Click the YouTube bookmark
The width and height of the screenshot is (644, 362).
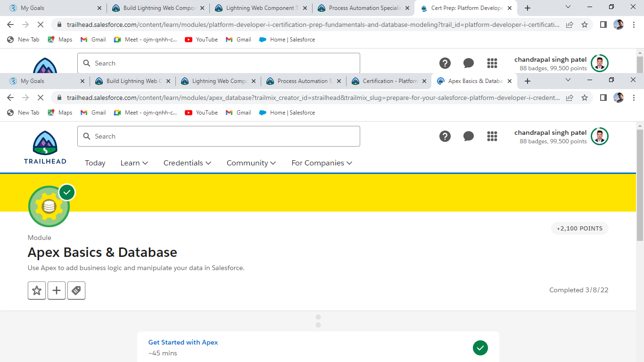[201, 113]
